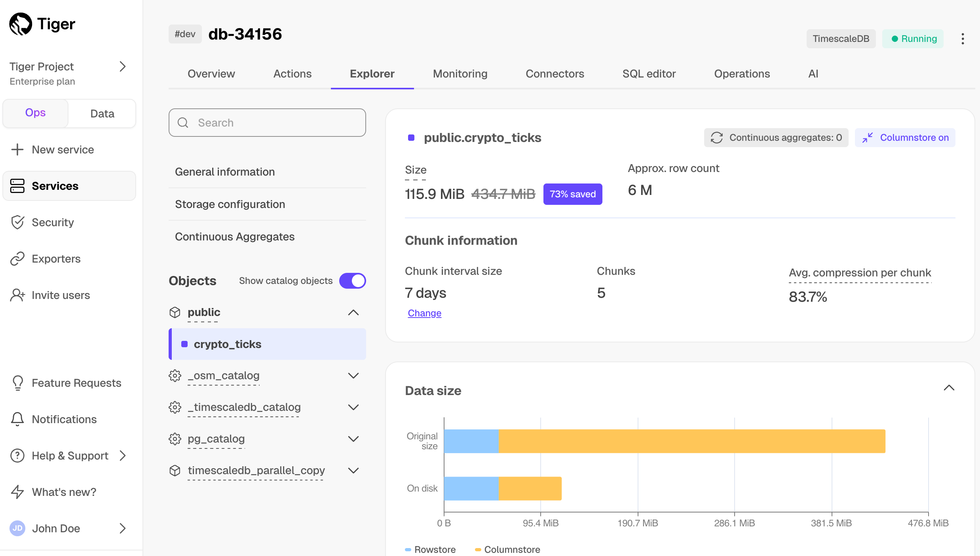Switch to the Data view toggle
Screen dimensions: 980x556
102,113
